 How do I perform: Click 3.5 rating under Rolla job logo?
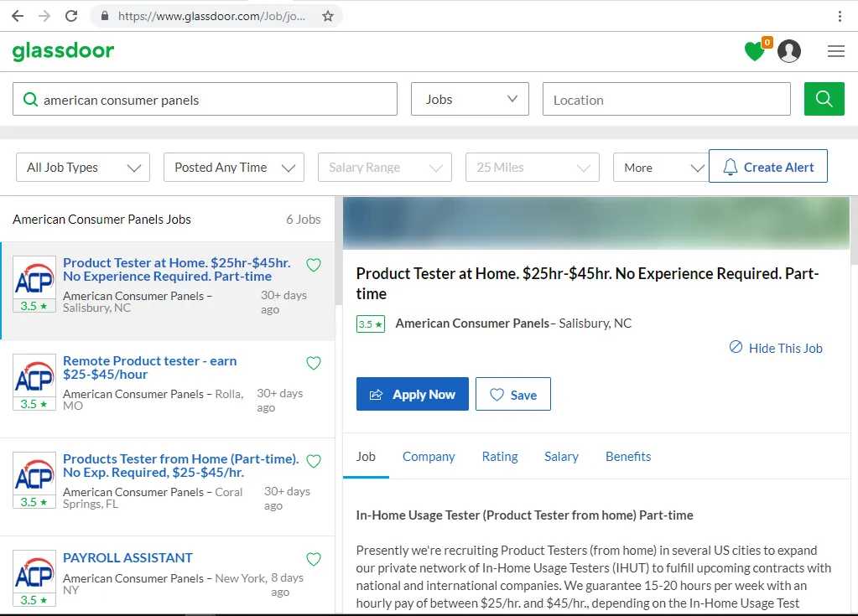click(x=34, y=404)
